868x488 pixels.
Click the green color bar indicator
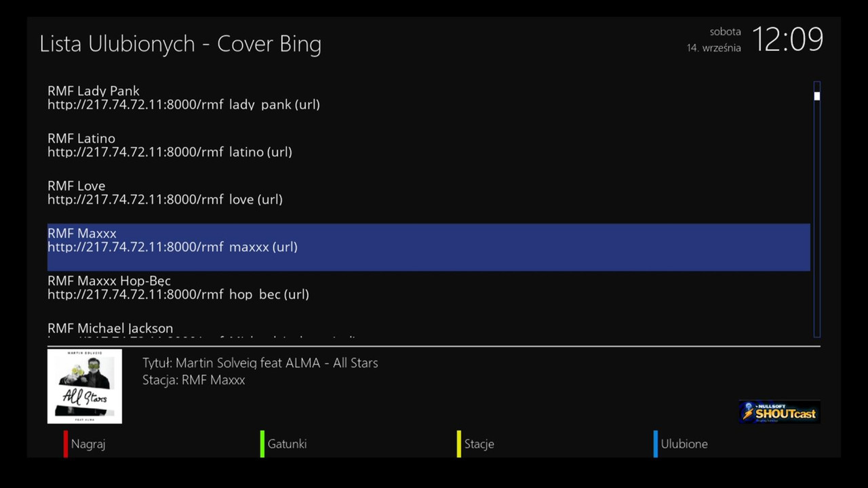point(262,444)
